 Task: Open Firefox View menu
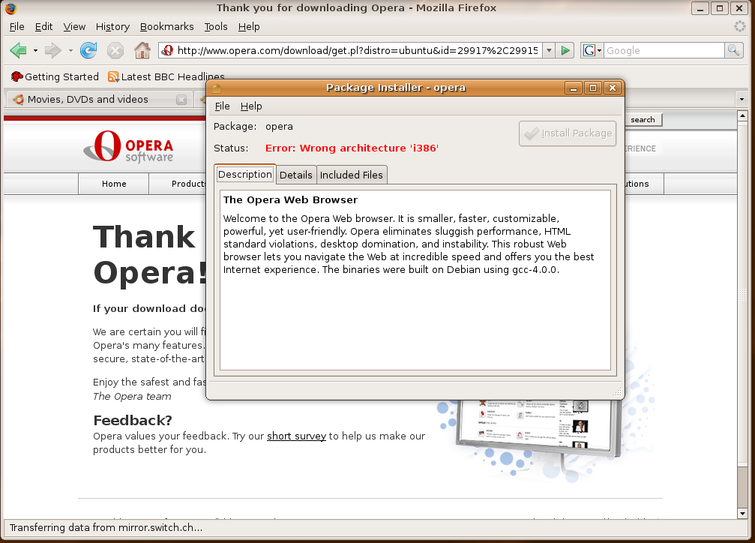[74, 26]
